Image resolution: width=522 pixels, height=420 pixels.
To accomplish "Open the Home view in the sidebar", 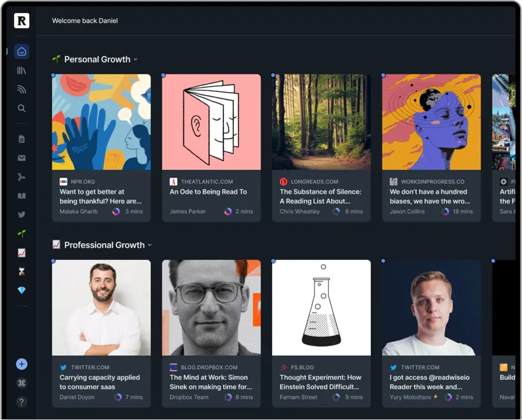I will (x=21, y=51).
